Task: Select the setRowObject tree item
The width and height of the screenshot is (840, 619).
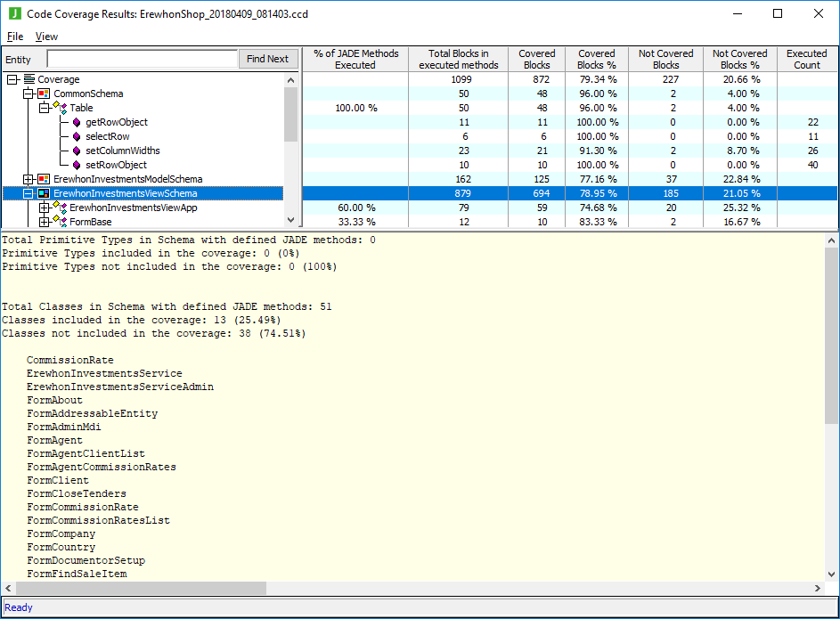Action: [x=116, y=165]
